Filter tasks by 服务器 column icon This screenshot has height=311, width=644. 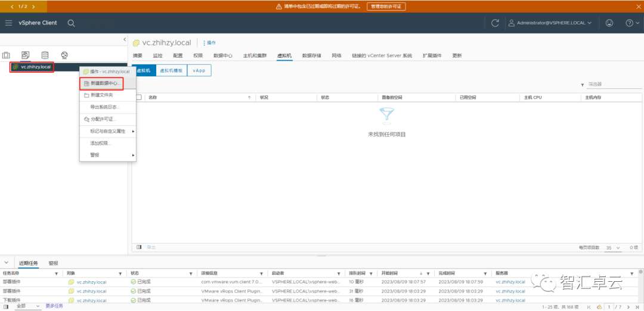[631, 273]
